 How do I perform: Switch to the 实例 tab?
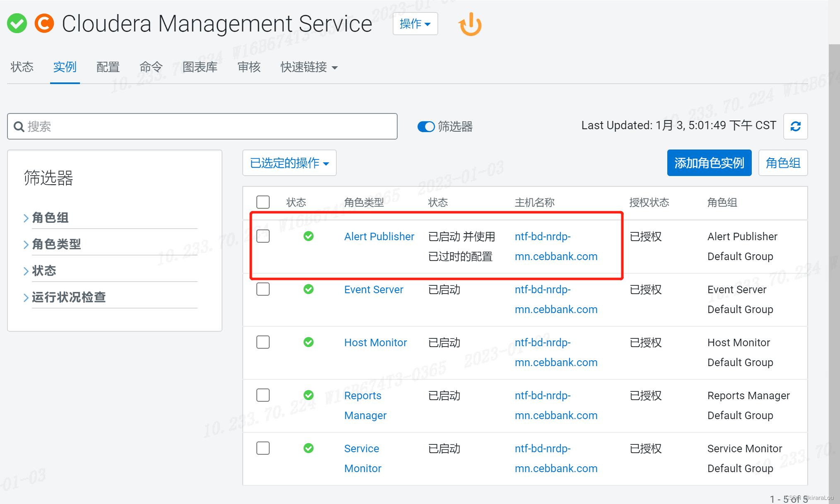point(65,67)
